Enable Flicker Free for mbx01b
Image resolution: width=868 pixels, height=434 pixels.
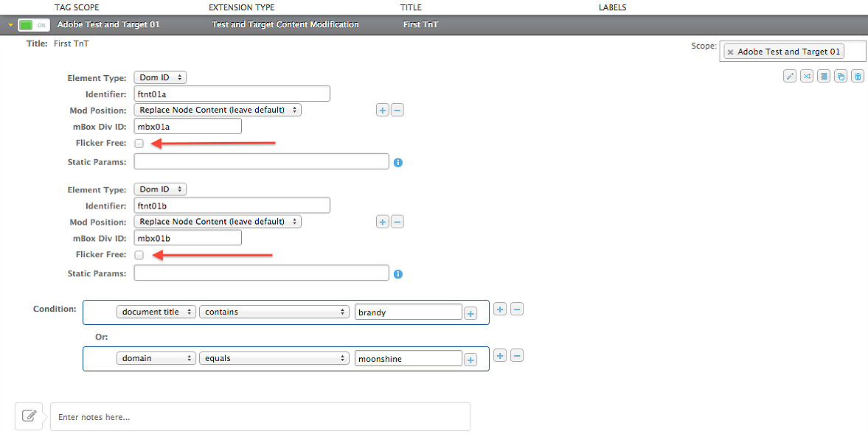coord(139,255)
